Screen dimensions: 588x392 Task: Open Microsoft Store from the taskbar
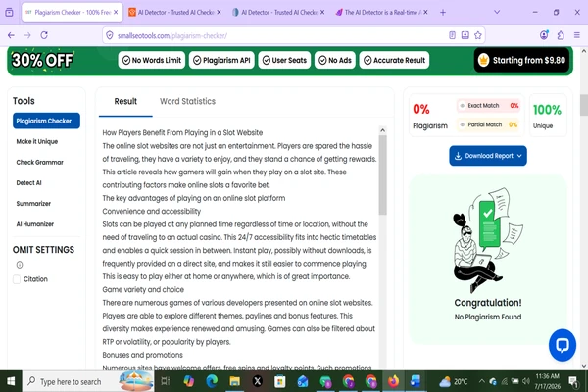pos(279,381)
